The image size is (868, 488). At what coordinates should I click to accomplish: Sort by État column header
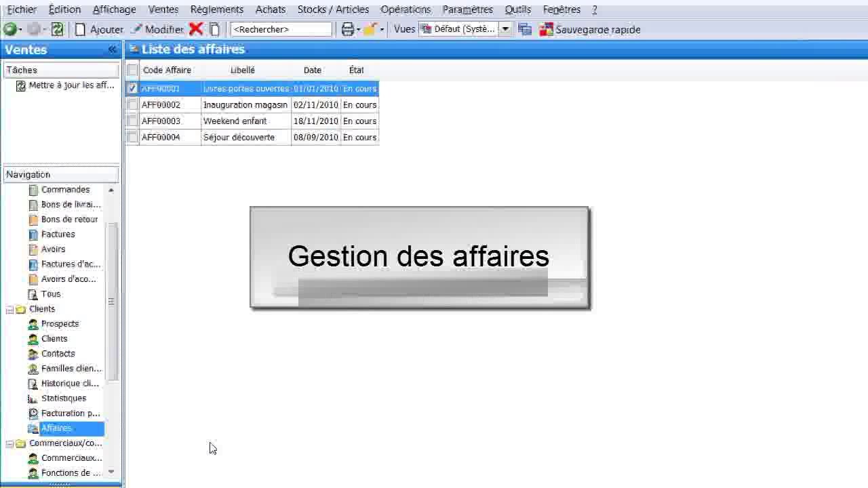pos(357,70)
